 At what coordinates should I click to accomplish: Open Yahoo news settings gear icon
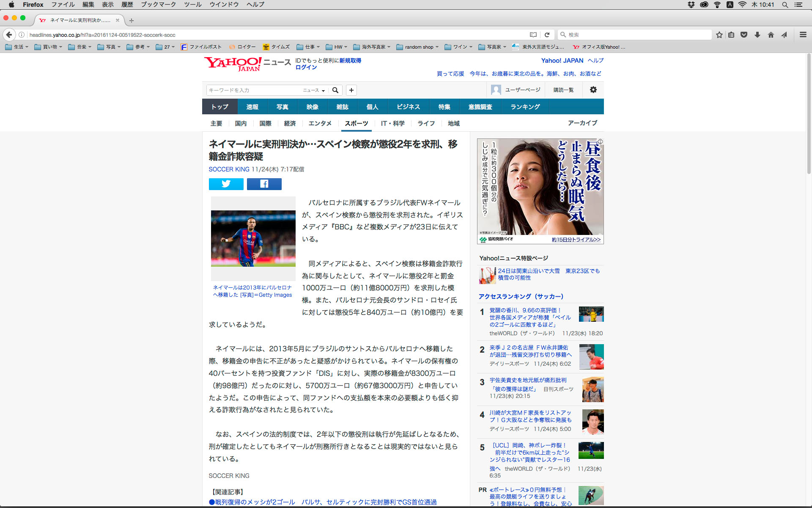593,90
